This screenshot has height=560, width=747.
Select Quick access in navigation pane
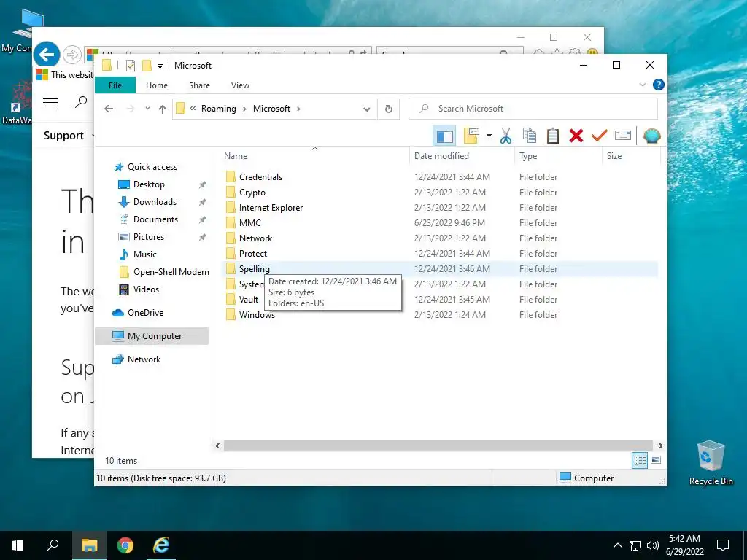coord(152,167)
